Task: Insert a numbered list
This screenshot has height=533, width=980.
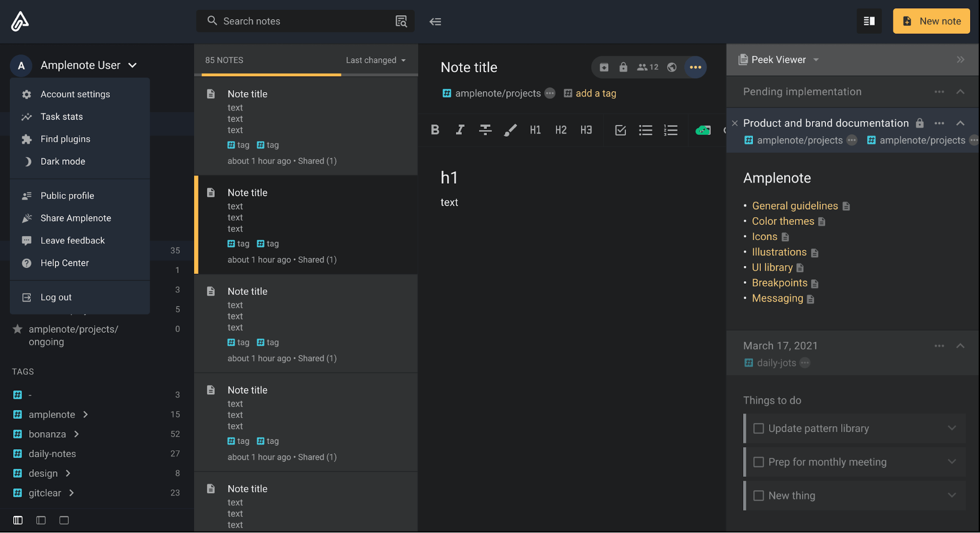Action: click(x=671, y=130)
